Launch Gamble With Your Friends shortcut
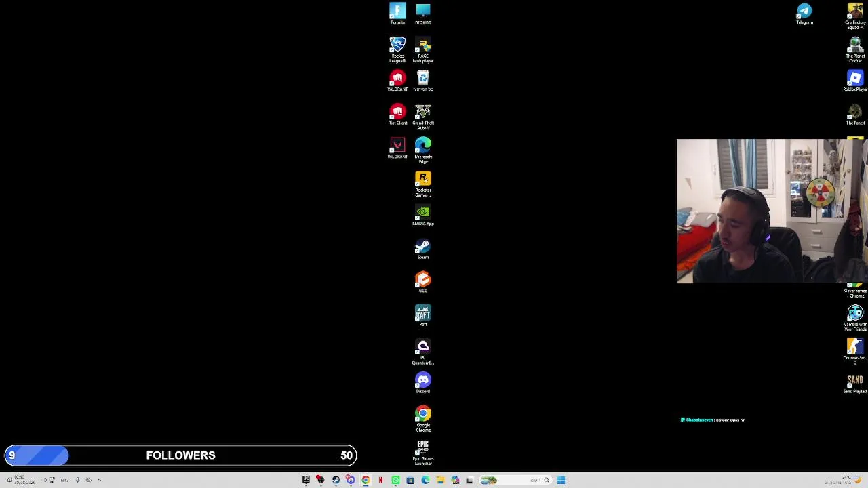Screen dimensions: 868x488 (855, 319)
